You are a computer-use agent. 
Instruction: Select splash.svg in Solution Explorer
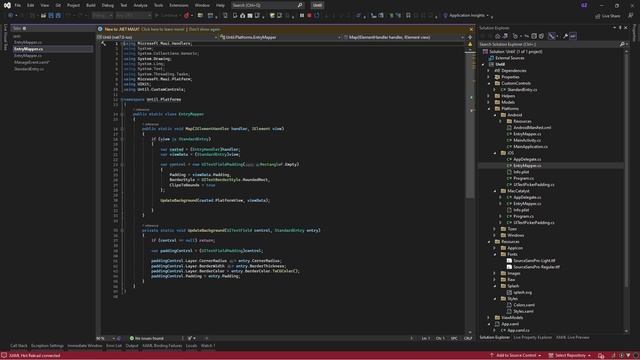(522, 292)
